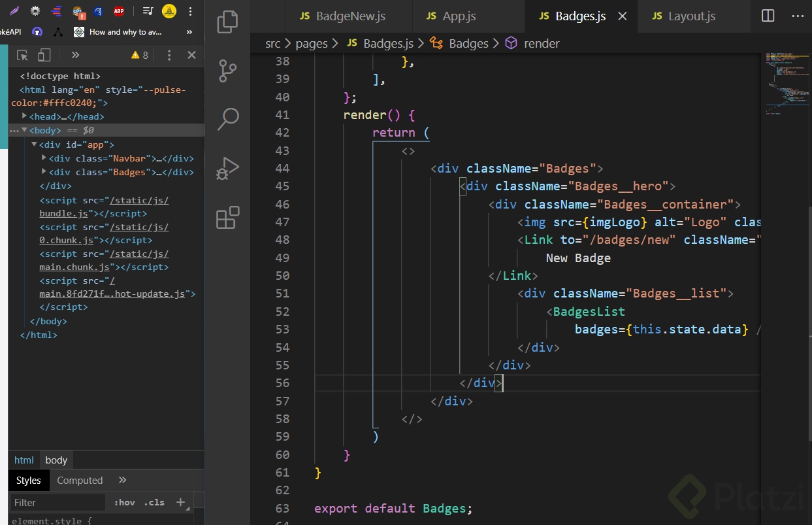Click inside the Styles filter field

(57, 502)
